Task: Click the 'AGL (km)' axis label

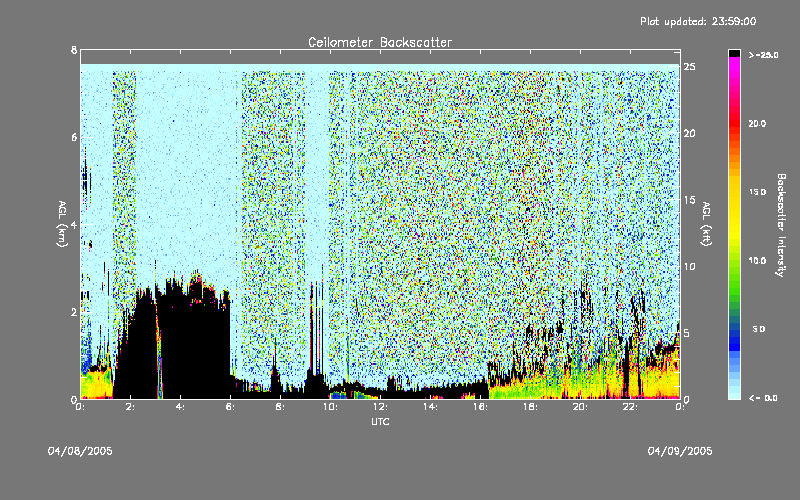Action: pos(63,224)
